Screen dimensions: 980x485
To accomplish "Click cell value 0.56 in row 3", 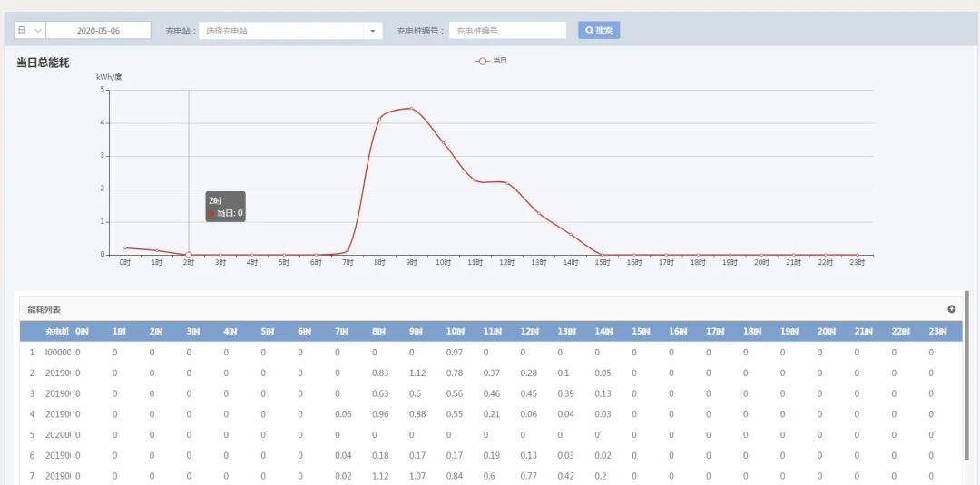I will tap(455, 393).
